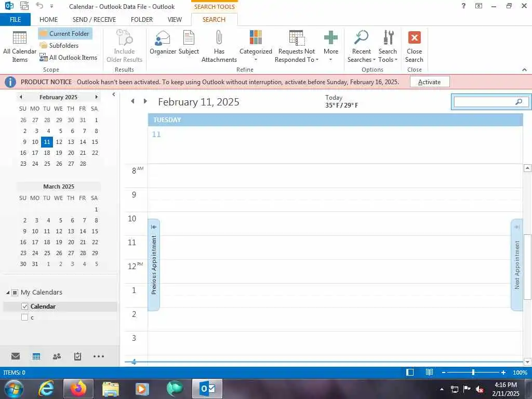Image resolution: width=532 pixels, height=399 pixels.
Task: Click the calendar search input box
Action: tap(484, 102)
